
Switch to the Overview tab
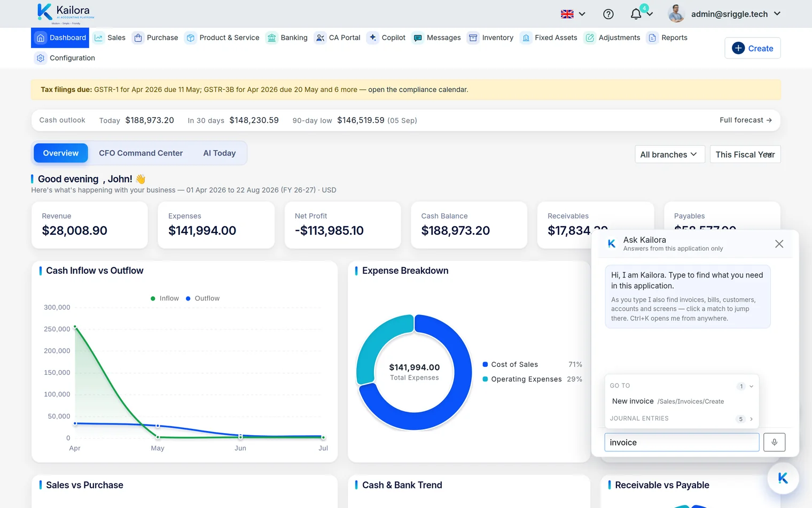pos(61,153)
